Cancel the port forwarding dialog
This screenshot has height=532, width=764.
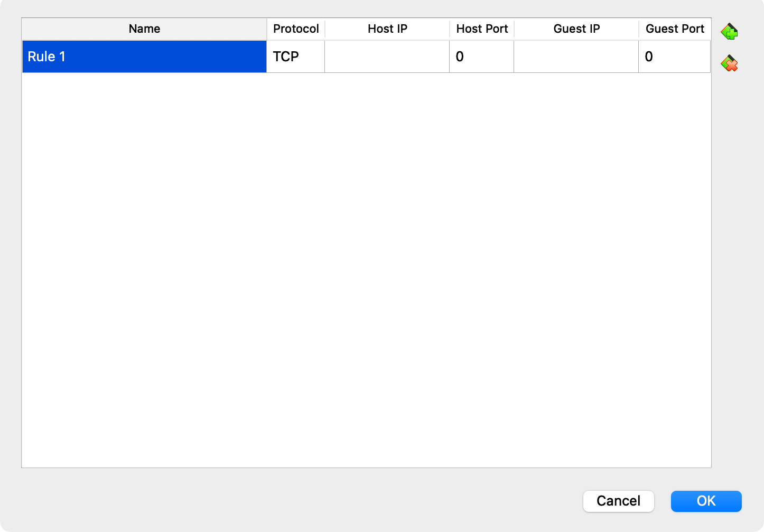point(619,501)
